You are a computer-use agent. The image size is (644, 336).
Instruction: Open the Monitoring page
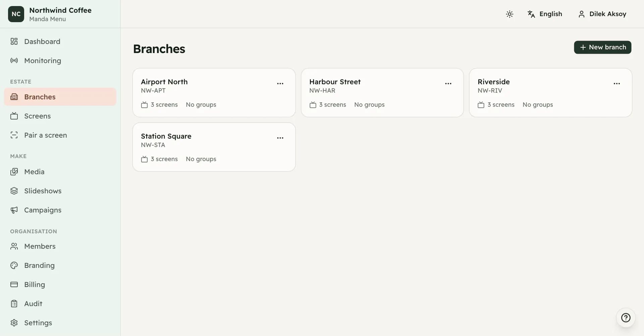[x=60, y=61]
